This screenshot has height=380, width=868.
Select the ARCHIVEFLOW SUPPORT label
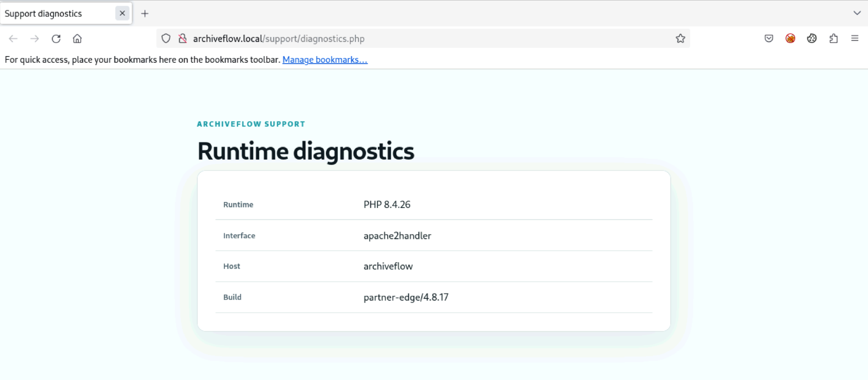click(x=251, y=124)
